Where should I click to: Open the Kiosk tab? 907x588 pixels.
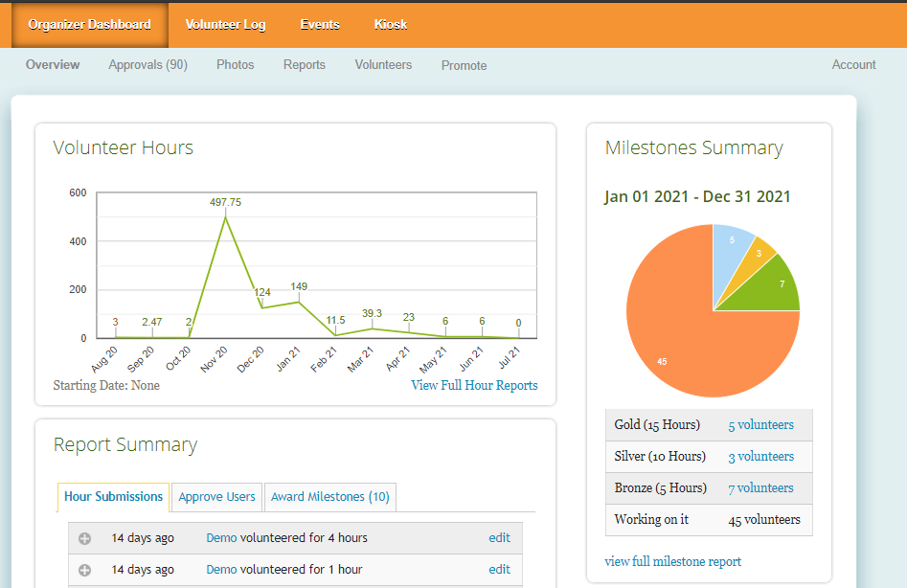point(391,25)
